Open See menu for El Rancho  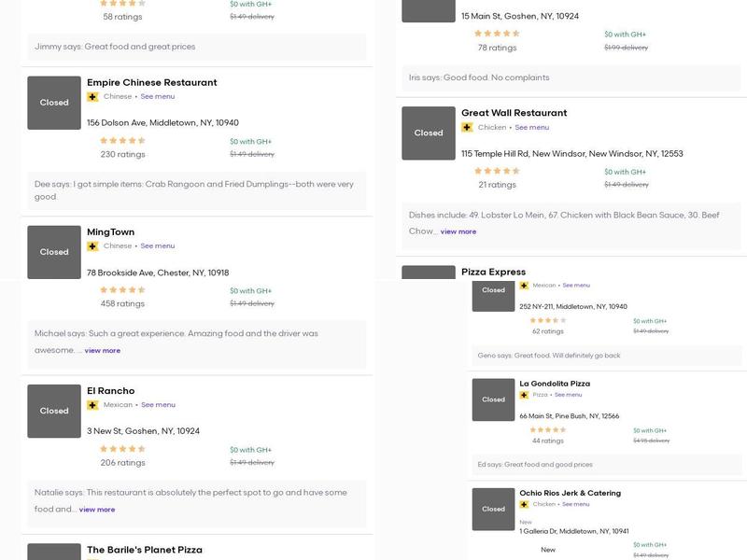tap(158, 405)
